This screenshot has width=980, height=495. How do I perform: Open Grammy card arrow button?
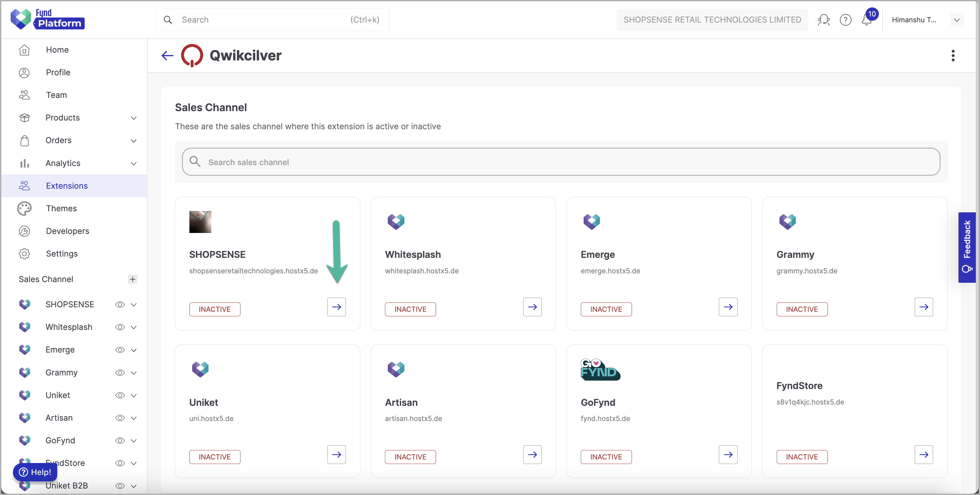(924, 307)
